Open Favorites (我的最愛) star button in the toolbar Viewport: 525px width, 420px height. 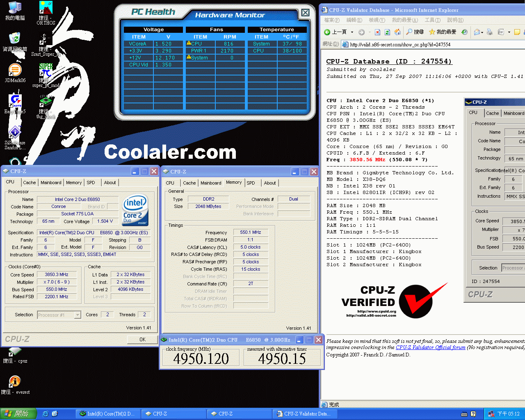(442, 32)
